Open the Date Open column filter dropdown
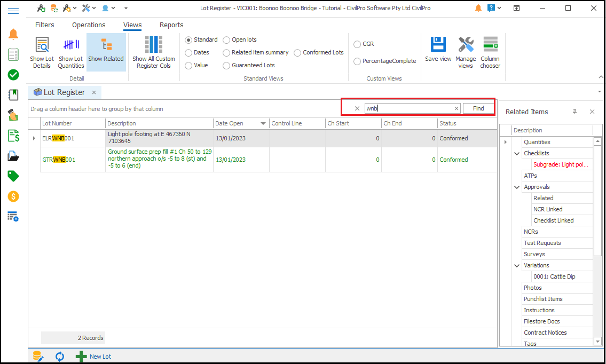 tap(263, 124)
